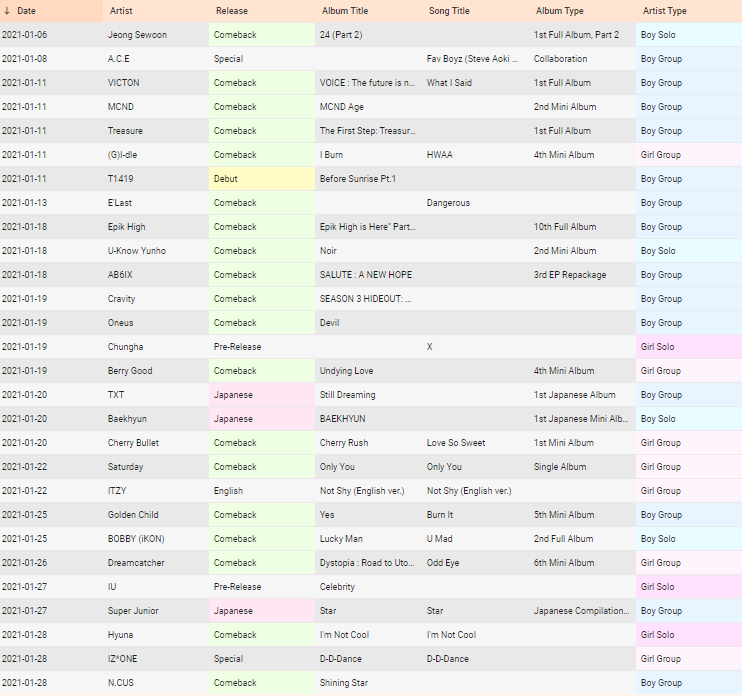Image resolution: width=742 pixels, height=696 pixels.
Task: Select the yellow Debut cell for T1419
Action: coord(262,179)
